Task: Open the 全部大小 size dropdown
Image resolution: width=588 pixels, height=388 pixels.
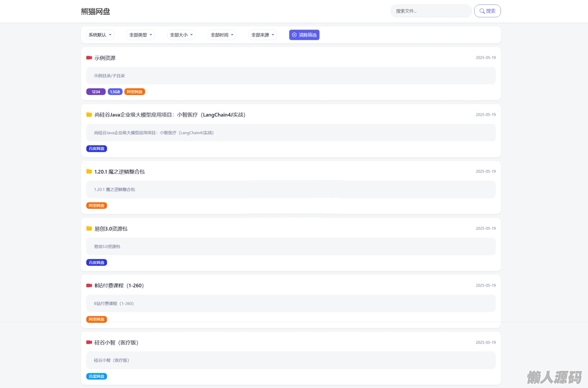Action: coord(181,35)
